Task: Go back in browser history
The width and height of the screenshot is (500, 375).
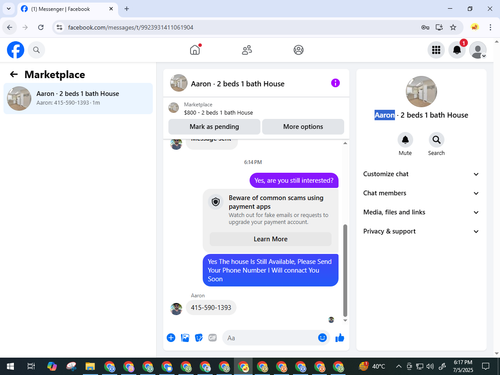Action: click(10, 27)
